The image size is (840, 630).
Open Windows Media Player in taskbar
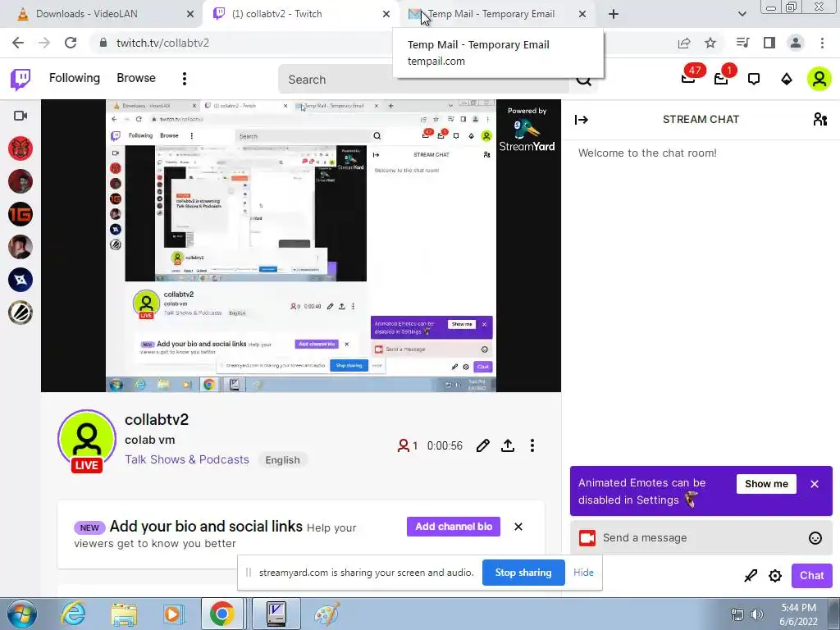(173, 614)
